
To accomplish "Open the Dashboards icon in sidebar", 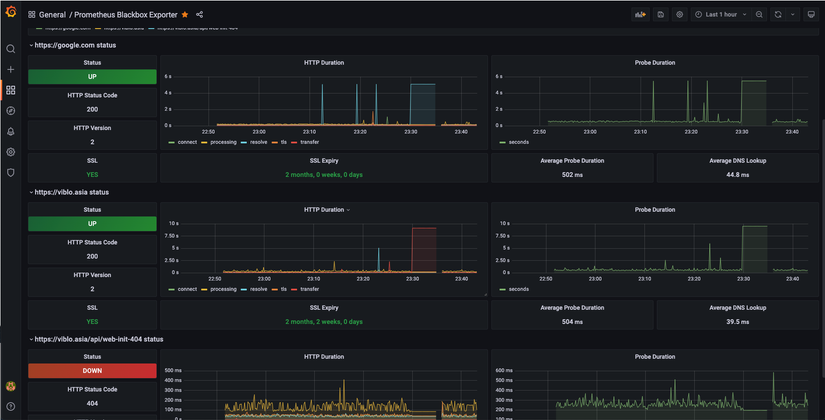I will pyautogui.click(x=11, y=90).
